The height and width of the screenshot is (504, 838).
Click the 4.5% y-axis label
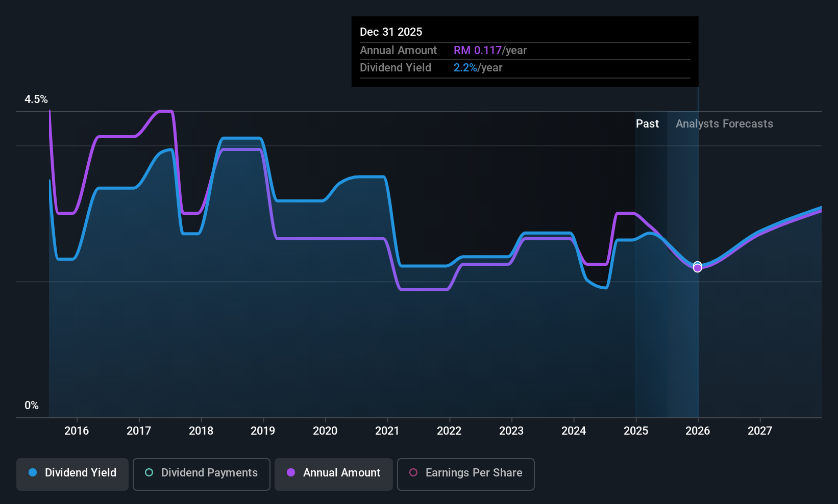pyautogui.click(x=36, y=99)
